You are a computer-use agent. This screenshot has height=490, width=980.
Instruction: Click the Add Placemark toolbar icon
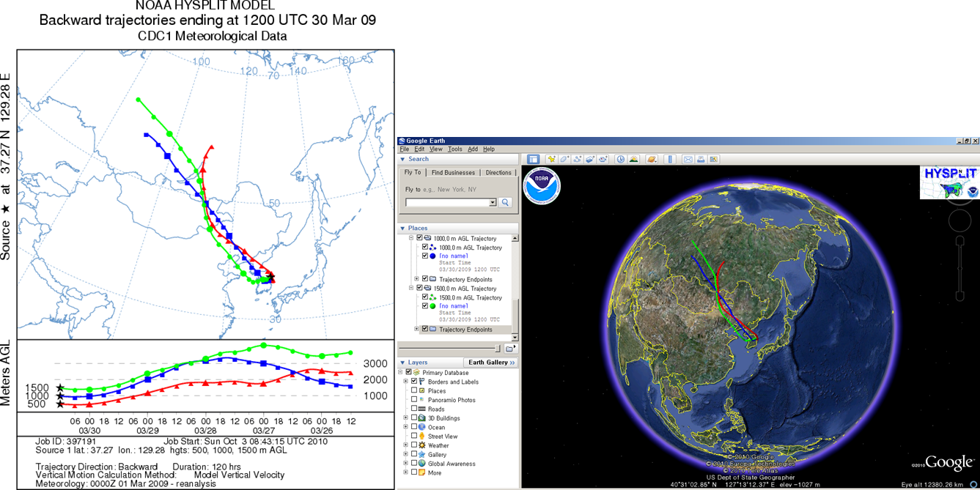552,159
